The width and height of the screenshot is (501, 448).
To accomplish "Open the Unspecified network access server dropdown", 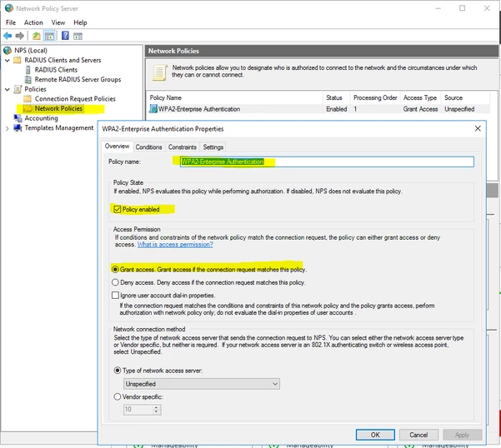I will click(202, 384).
